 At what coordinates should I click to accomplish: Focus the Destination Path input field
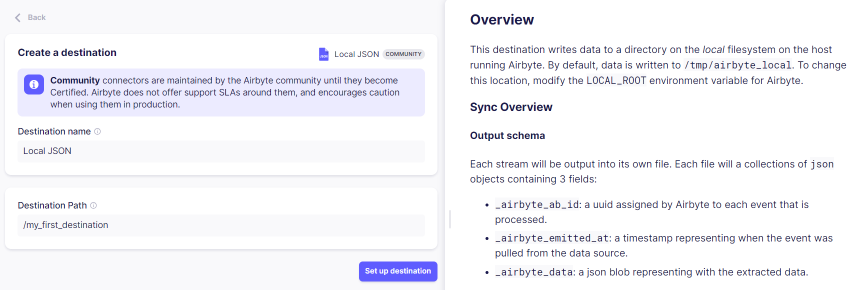(221, 225)
